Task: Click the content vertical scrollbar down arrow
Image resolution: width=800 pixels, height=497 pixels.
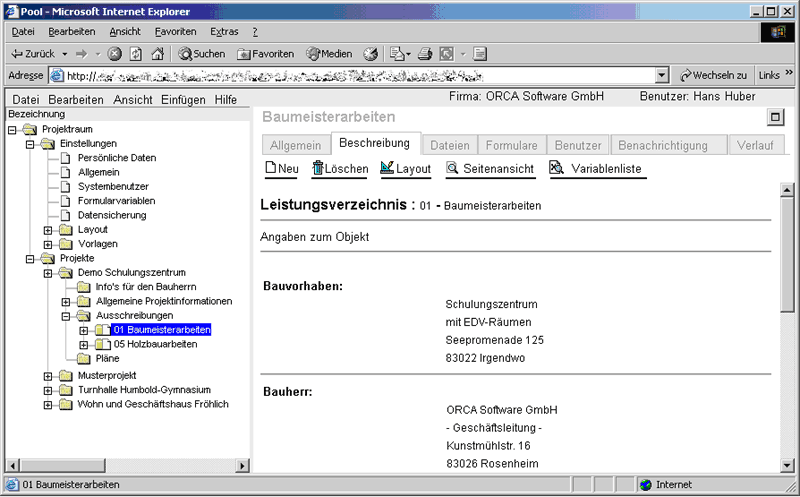Action: coord(787,465)
